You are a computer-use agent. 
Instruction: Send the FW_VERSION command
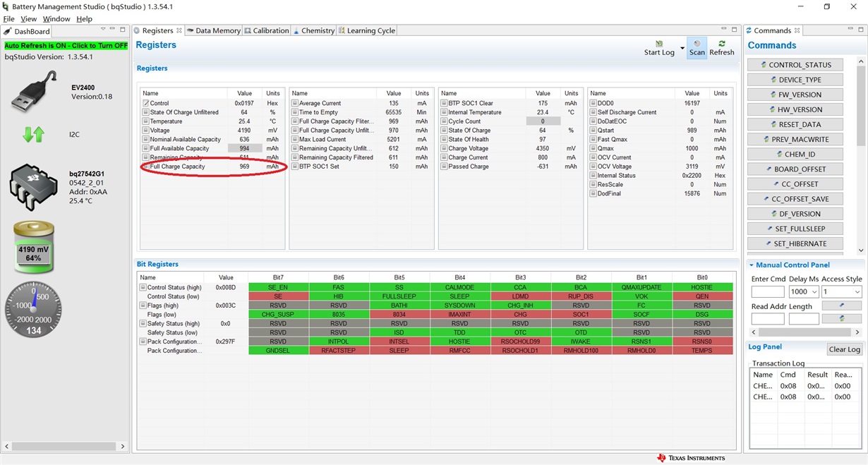[x=795, y=95]
